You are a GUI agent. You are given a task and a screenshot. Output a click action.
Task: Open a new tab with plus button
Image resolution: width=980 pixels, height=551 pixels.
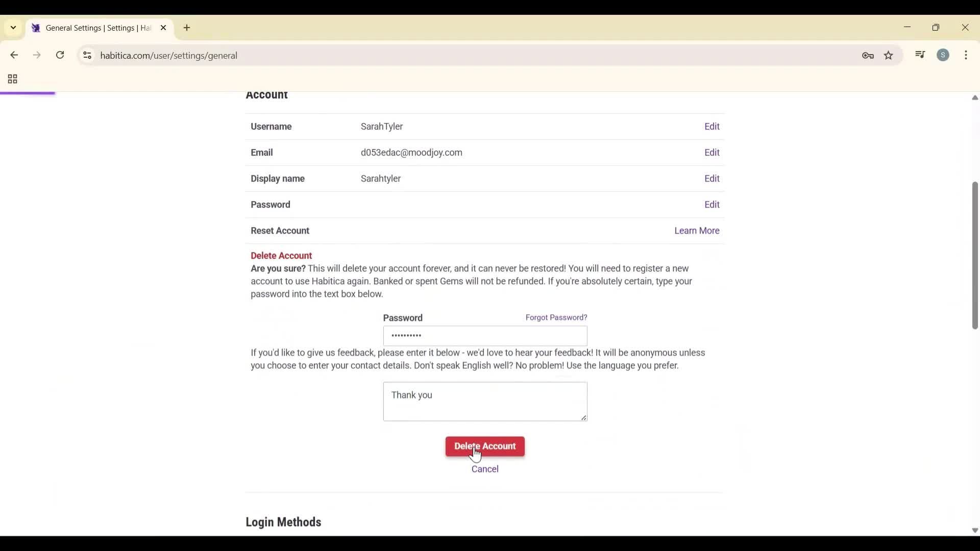coord(187,28)
